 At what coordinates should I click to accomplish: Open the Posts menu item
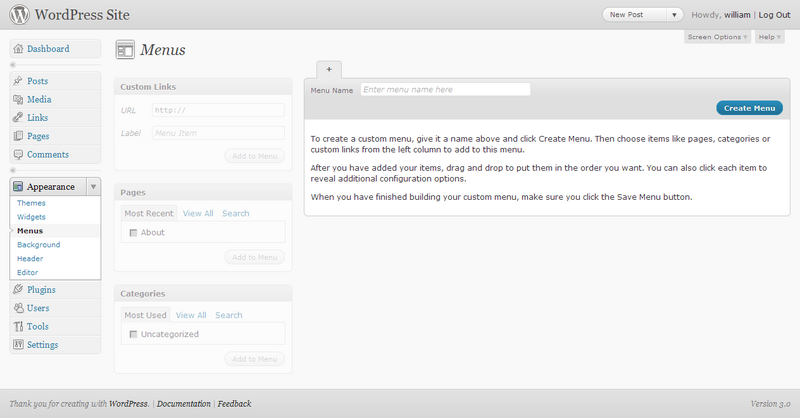tap(55, 81)
